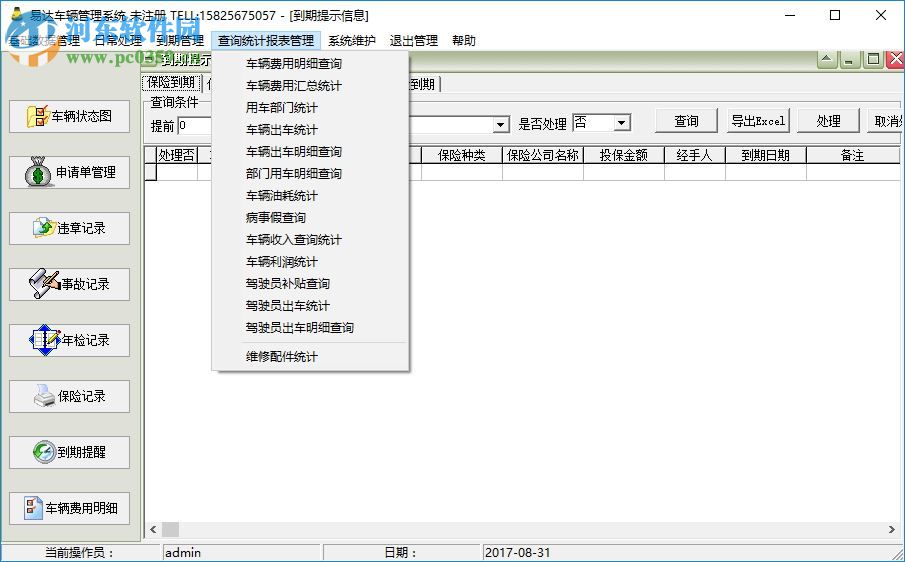
Task: Select 部门用车明细查询 menu entry
Action: [311, 174]
